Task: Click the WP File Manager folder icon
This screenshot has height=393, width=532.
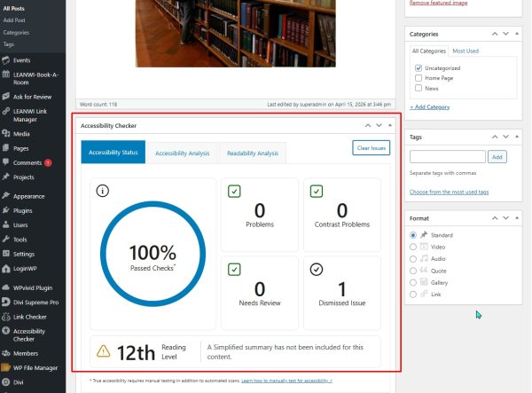Action: [6, 367]
